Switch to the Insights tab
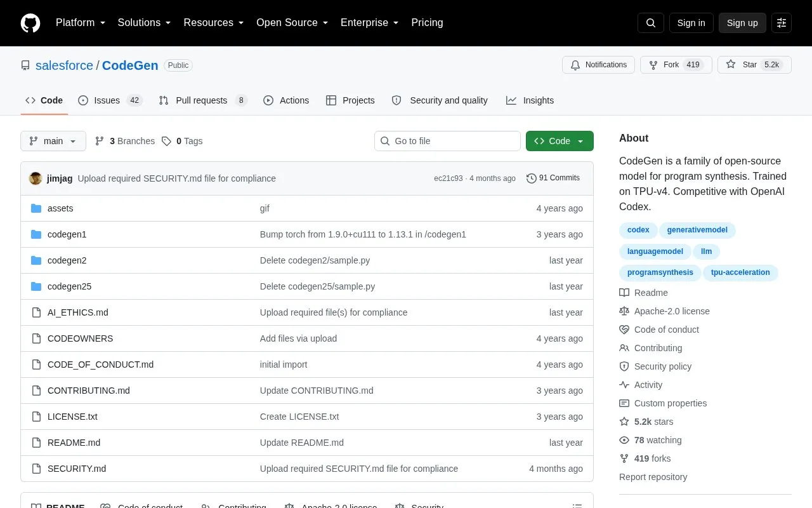Viewport: 812px width, 508px height. coord(530,100)
